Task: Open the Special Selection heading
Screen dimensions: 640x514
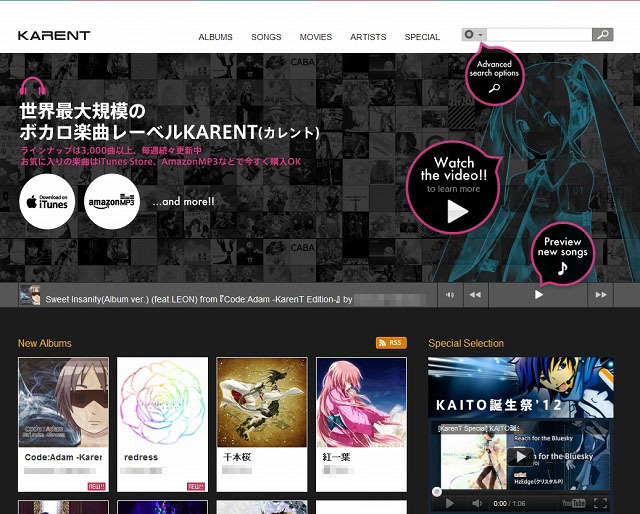Action: [x=466, y=343]
